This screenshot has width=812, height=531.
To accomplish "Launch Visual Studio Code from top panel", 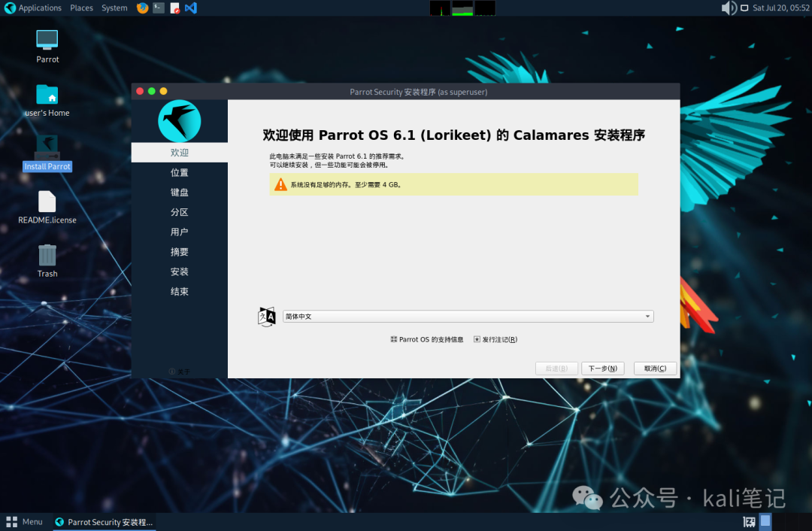I will [191, 8].
